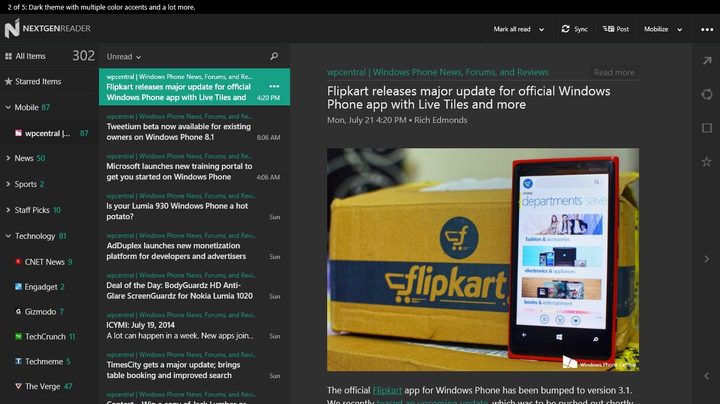Viewport: 720px width, 404px height.
Task: Select The Verge 47 feed label
Action: 48,386
